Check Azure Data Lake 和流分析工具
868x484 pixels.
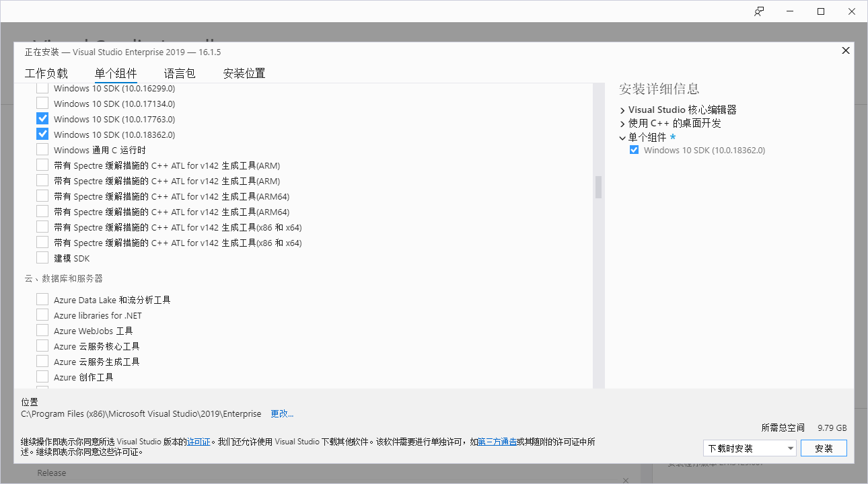[42, 300]
